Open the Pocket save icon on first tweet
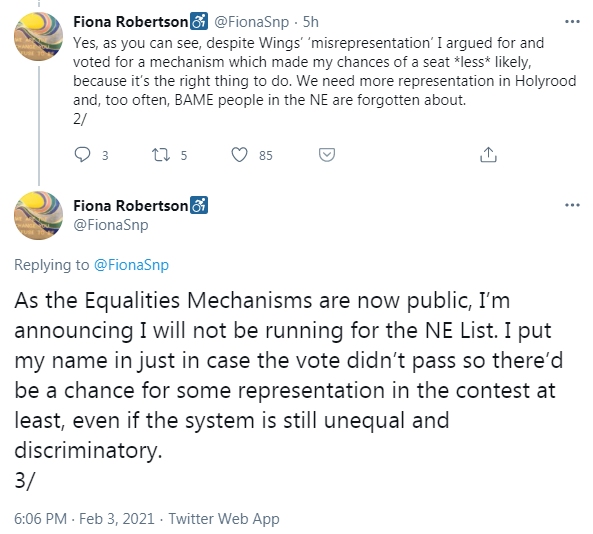The height and width of the screenshot is (534, 593). [327, 155]
